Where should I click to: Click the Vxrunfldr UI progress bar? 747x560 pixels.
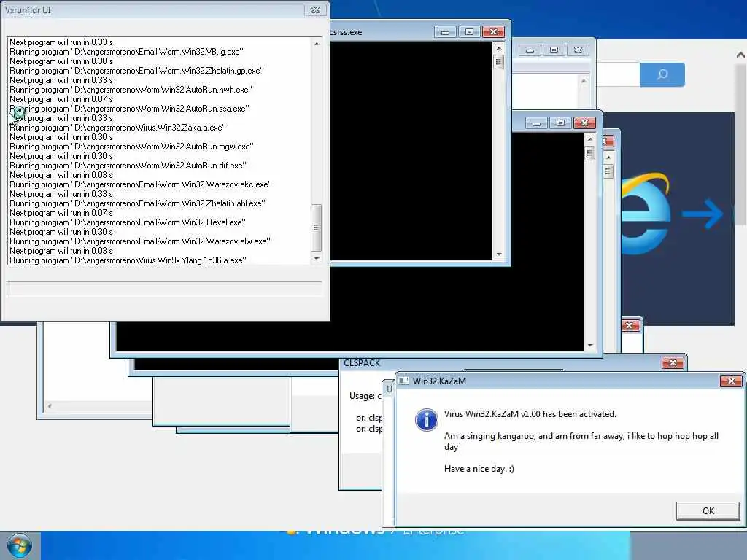click(x=164, y=289)
